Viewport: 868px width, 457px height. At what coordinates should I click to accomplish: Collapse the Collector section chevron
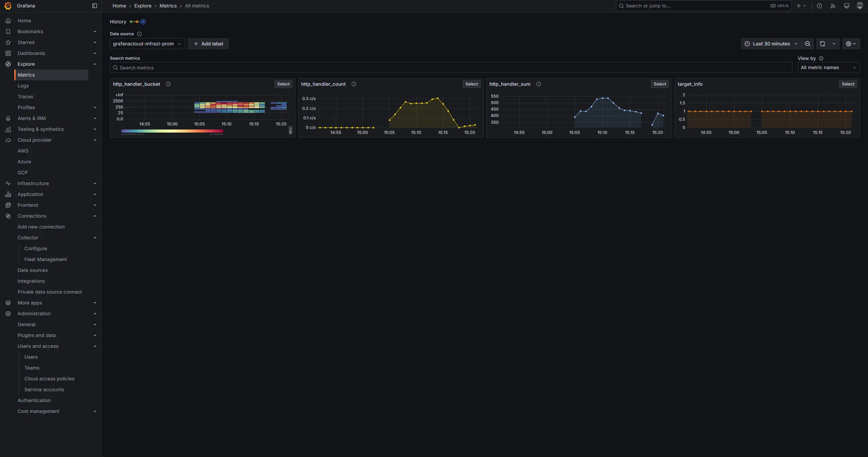click(x=95, y=238)
